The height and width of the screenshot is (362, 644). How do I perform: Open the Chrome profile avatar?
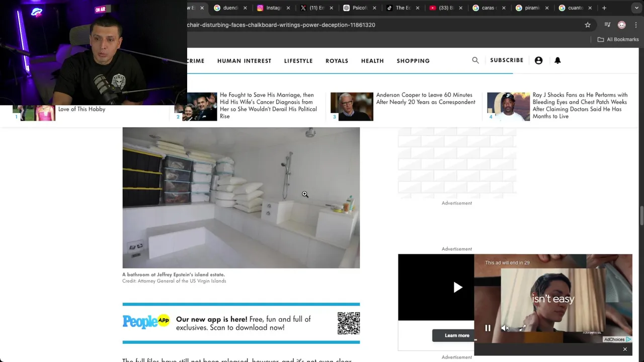pos(622,25)
